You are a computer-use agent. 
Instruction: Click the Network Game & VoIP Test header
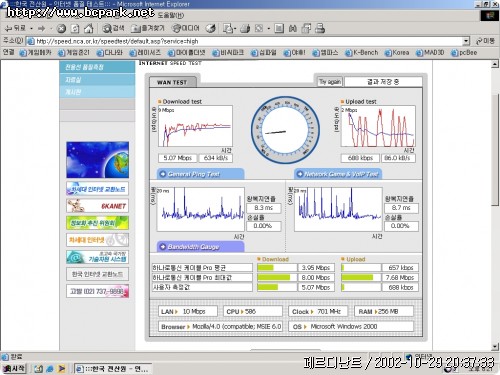tap(338, 174)
